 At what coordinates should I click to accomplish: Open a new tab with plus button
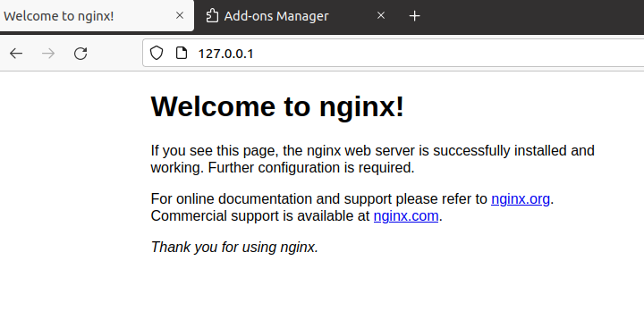[x=415, y=16]
